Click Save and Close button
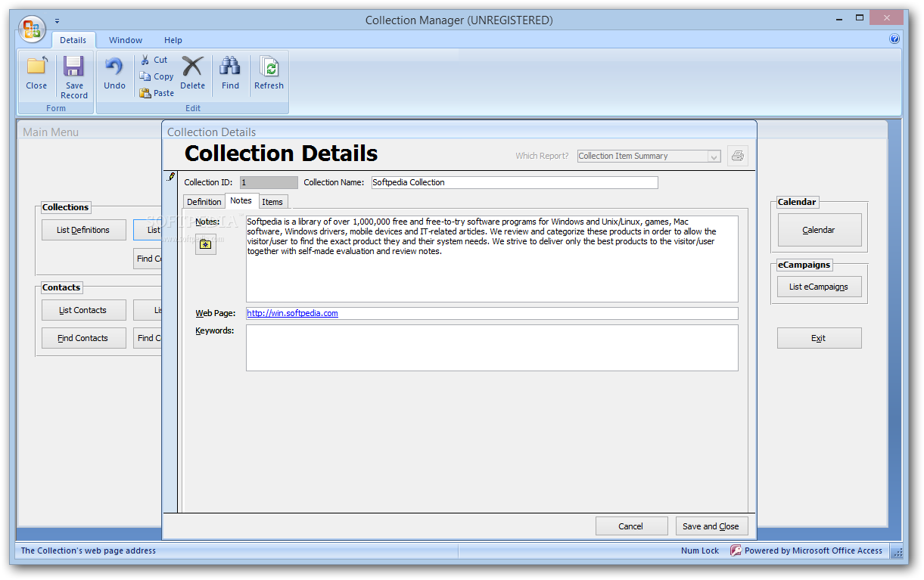Screen dimensions: 924x580 [711, 526]
